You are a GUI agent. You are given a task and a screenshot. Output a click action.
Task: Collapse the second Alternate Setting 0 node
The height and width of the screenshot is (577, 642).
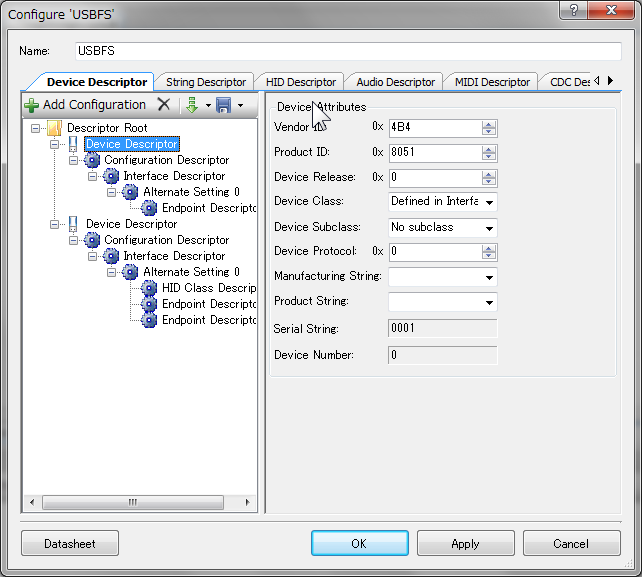pos(111,272)
